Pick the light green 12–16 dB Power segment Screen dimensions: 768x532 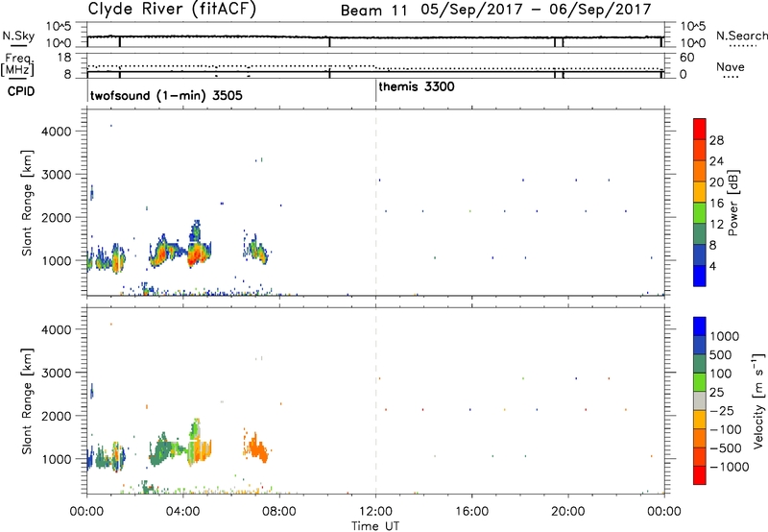[x=700, y=212]
